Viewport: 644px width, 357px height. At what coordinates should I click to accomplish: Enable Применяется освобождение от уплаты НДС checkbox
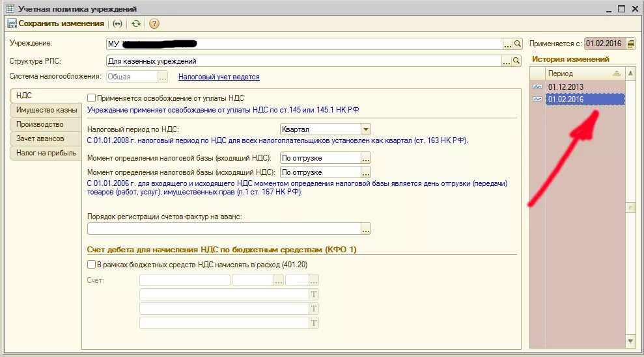pos(91,98)
